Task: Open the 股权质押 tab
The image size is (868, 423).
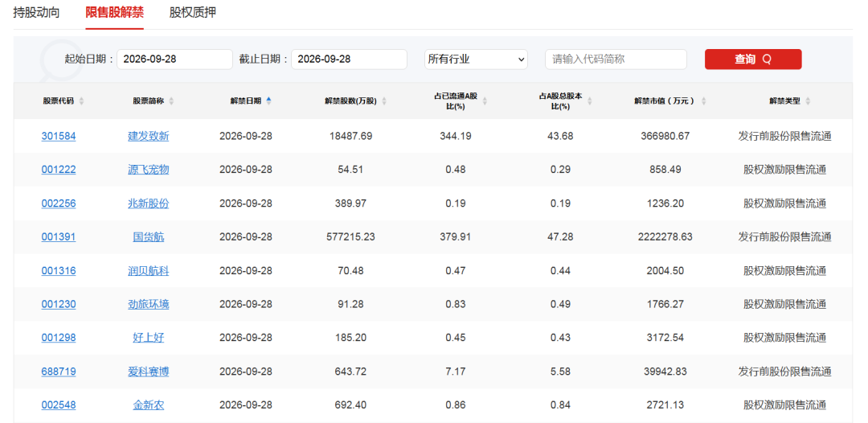Action: pyautogui.click(x=193, y=13)
